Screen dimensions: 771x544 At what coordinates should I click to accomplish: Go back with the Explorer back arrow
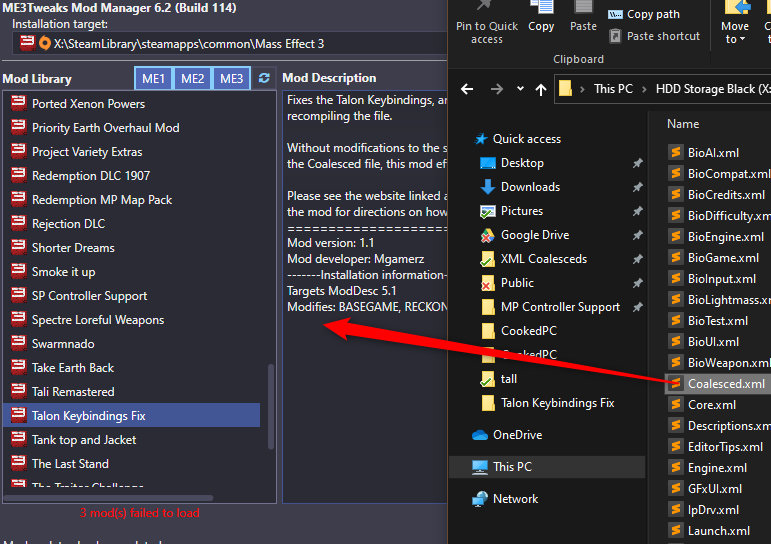[467, 89]
